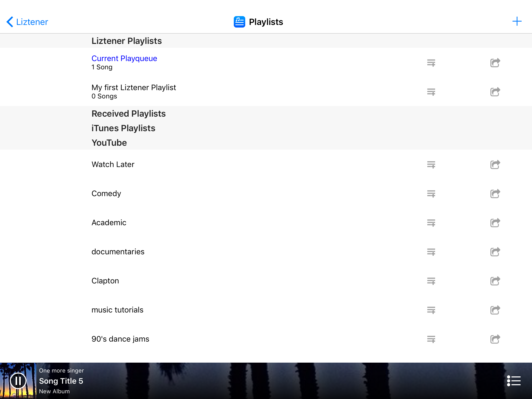
Task: Add My first Liztener Playlist to queue
Action: tap(431, 92)
